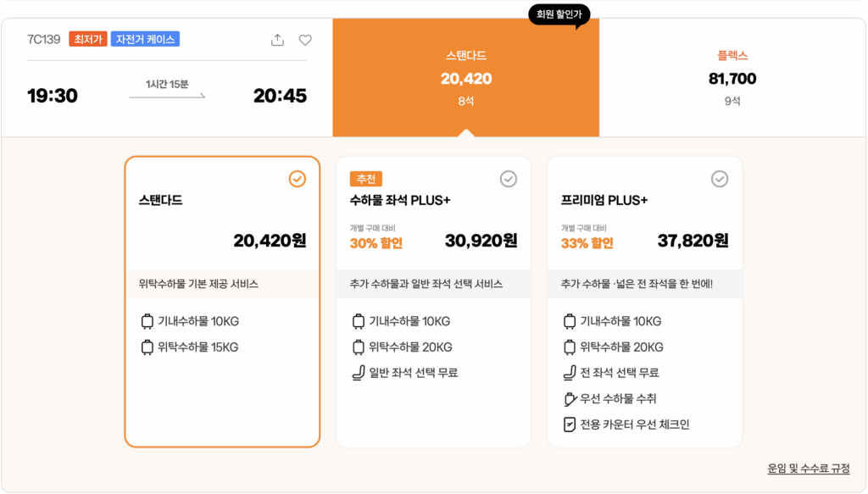Click the 37,820원 price on 프리미엄 PLUS+
Screen dimensions: 868x494
coord(693,241)
